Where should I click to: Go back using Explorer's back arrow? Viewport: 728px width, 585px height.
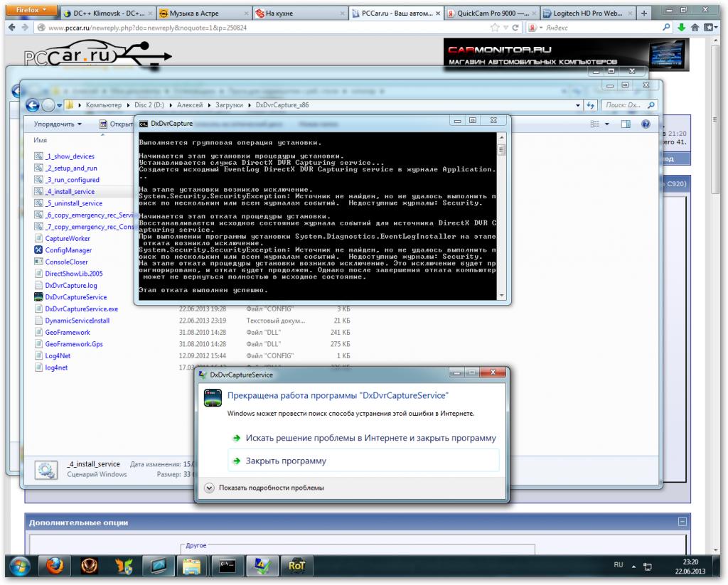point(33,105)
